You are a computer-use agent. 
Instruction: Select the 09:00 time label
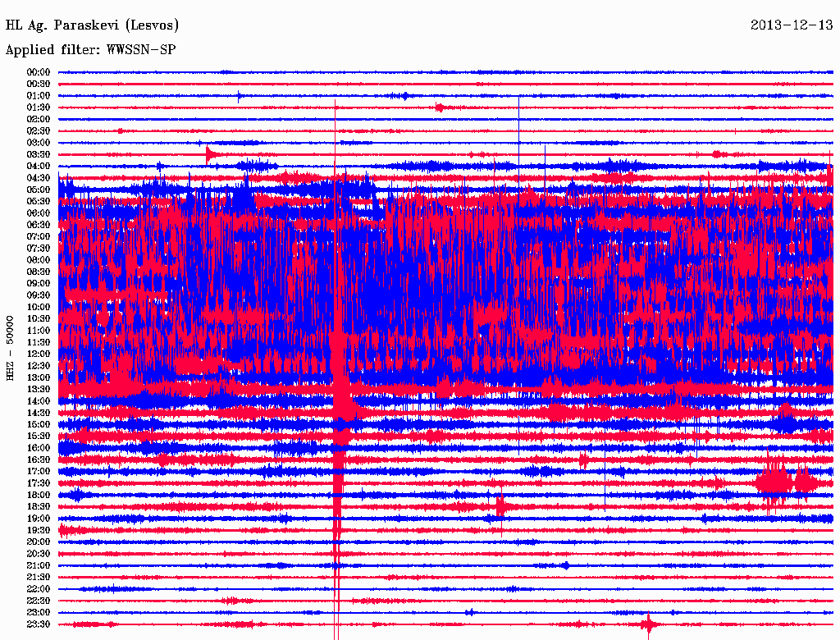(x=39, y=284)
